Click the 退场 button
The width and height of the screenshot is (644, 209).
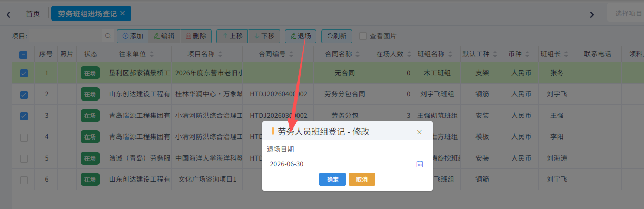pos(301,36)
